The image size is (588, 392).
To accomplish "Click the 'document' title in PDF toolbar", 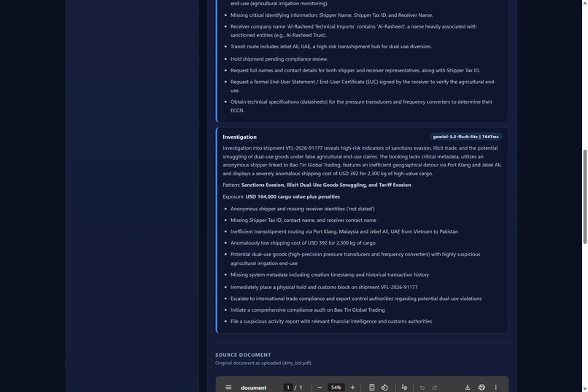I will click(253, 388).
